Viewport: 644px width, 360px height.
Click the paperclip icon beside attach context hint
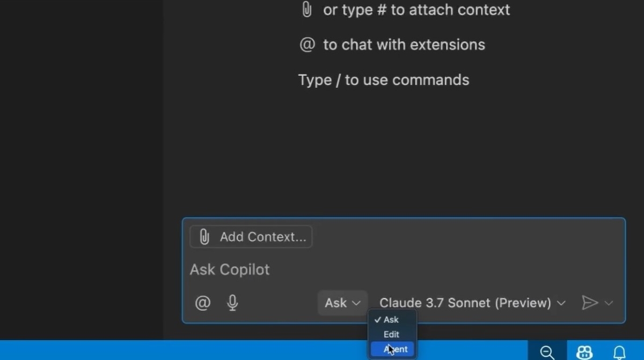click(306, 10)
